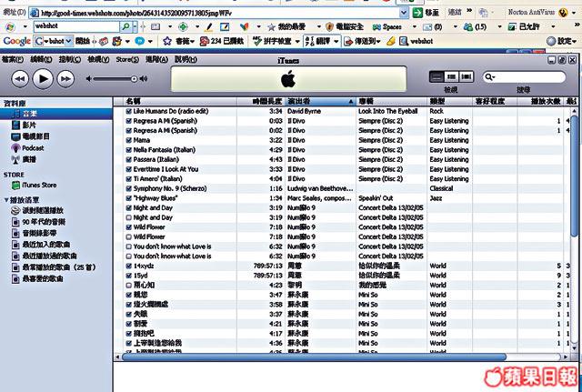Uncheck Everttime I Look At You checkbox
582x392 pixels.
pos(129,169)
